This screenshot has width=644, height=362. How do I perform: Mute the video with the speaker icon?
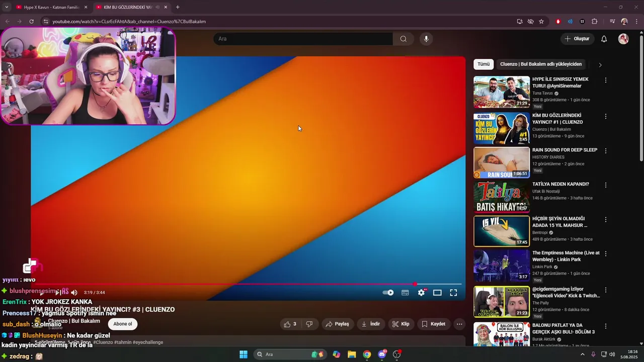click(x=74, y=293)
